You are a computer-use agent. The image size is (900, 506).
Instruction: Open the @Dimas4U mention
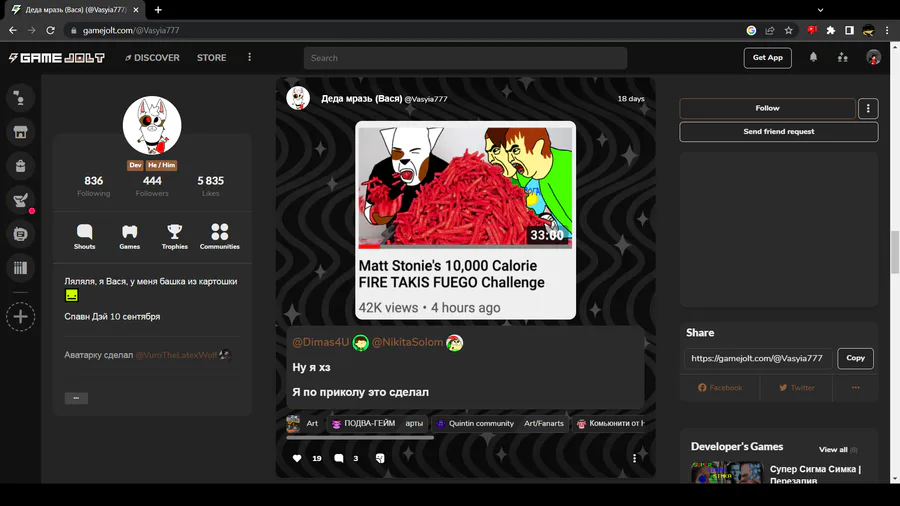320,342
